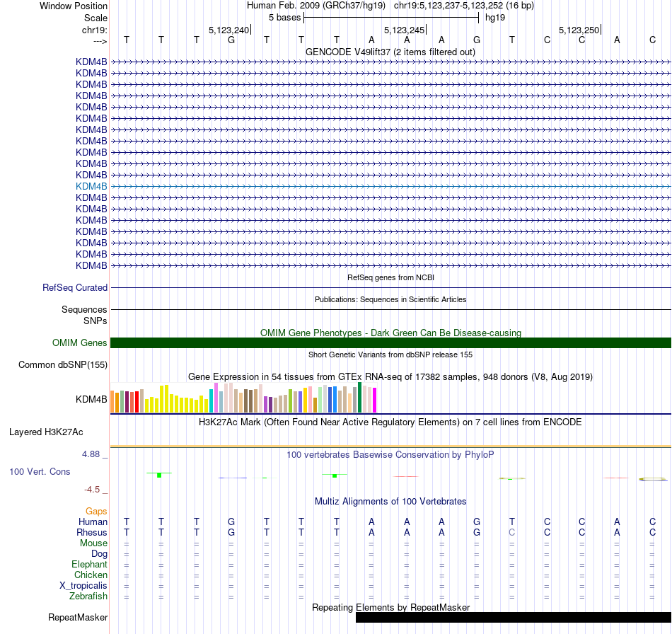Click the KDM4B label directly below the GENCODE title
This screenshot has height=634, width=672.
(91, 62)
